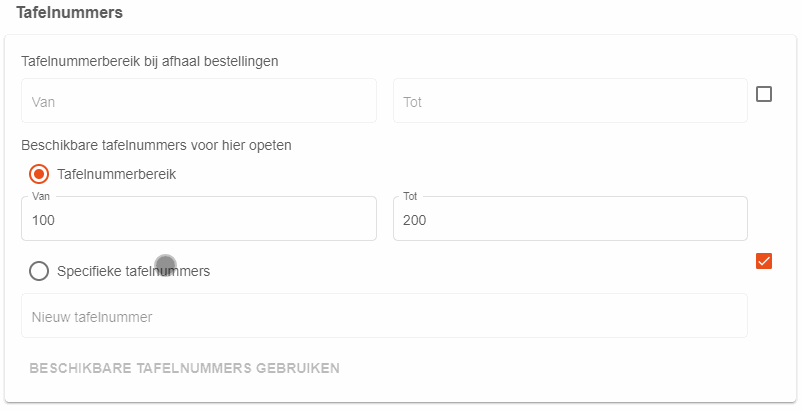Focus the empty Tot field for afhaal bestellingen
Image resolution: width=803 pixels, height=411 pixels.
[570, 101]
